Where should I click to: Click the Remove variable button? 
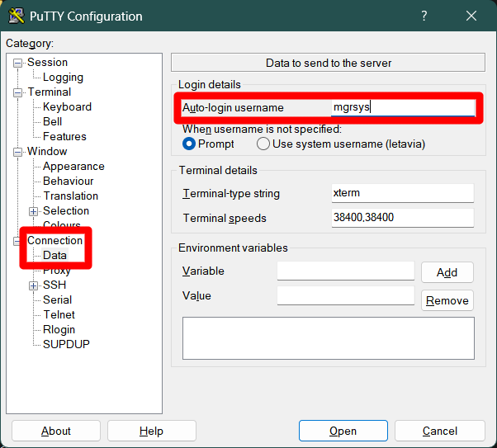[x=447, y=300]
